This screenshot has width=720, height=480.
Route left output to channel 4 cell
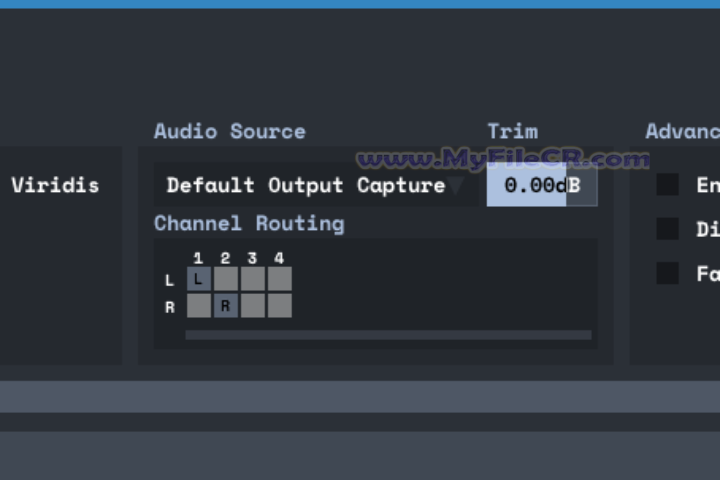pyautogui.click(x=279, y=279)
